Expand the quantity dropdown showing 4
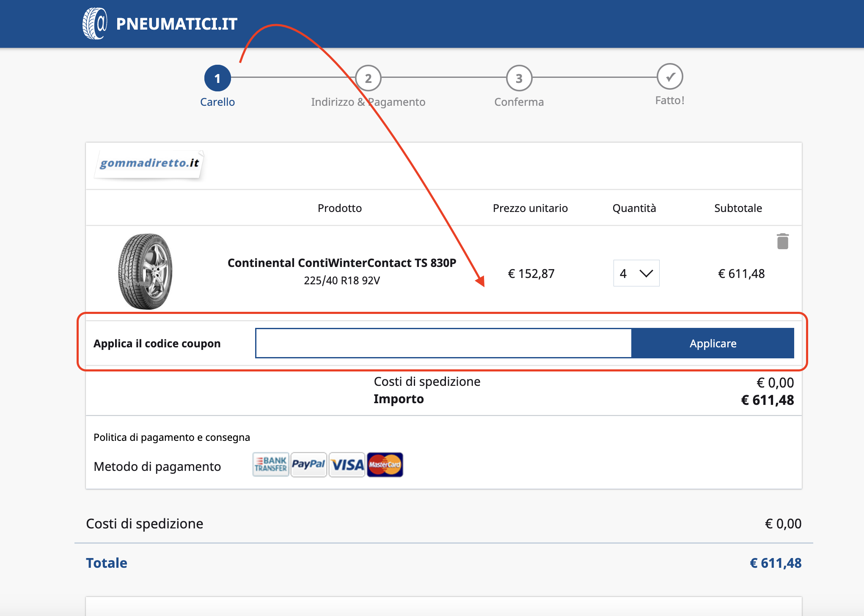 point(636,273)
